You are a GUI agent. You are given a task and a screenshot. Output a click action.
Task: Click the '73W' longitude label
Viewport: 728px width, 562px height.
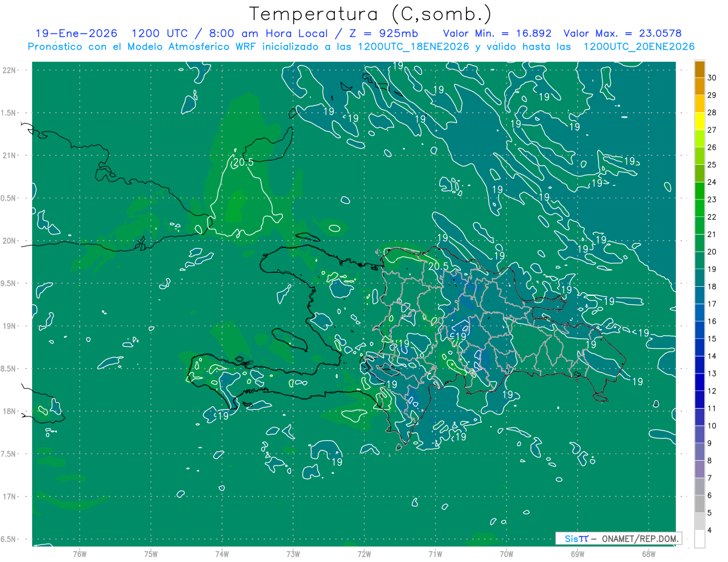293,554
